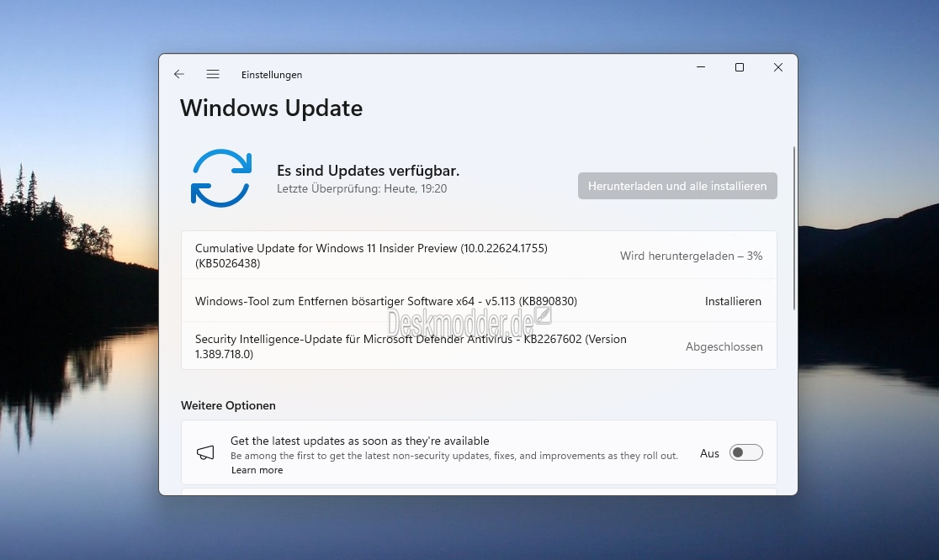The image size is (939, 560).
Task: Select Cumulative Update KB5026438 row text
Action: 371,256
